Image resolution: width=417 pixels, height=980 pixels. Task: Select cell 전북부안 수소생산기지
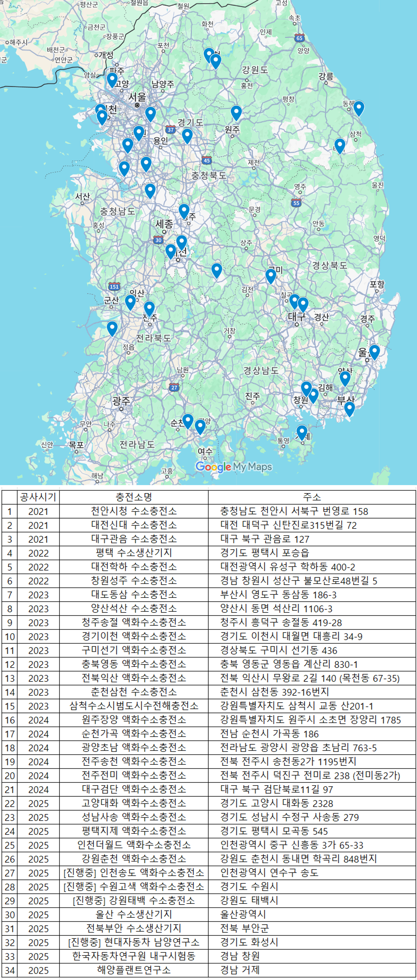134,929
